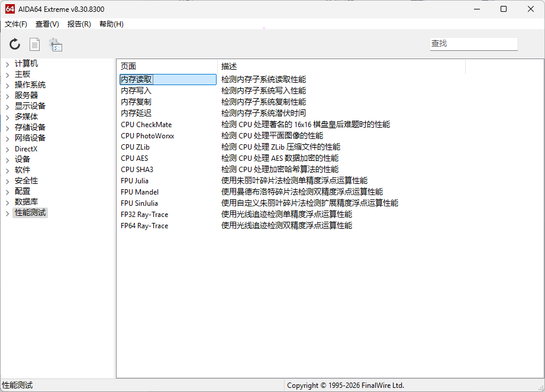
Task: Expand the 计算机 tree node arrow
Action: click(7, 64)
